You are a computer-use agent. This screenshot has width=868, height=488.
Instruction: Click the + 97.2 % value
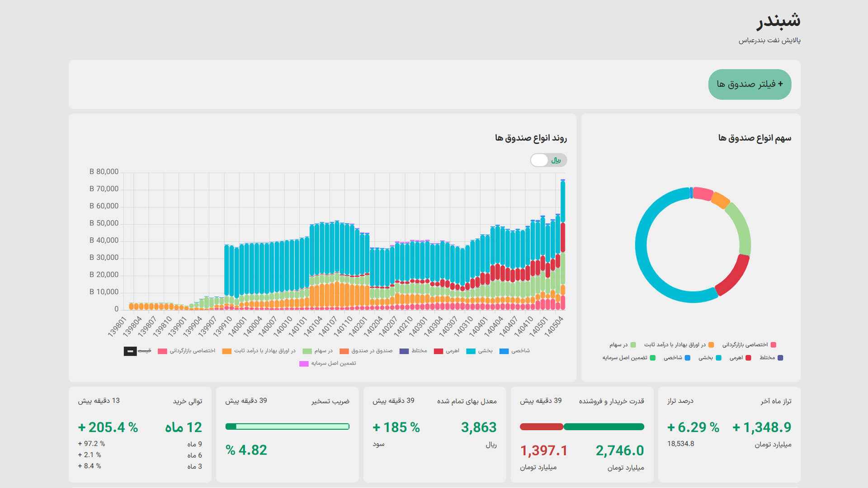(x=91, y=444)
